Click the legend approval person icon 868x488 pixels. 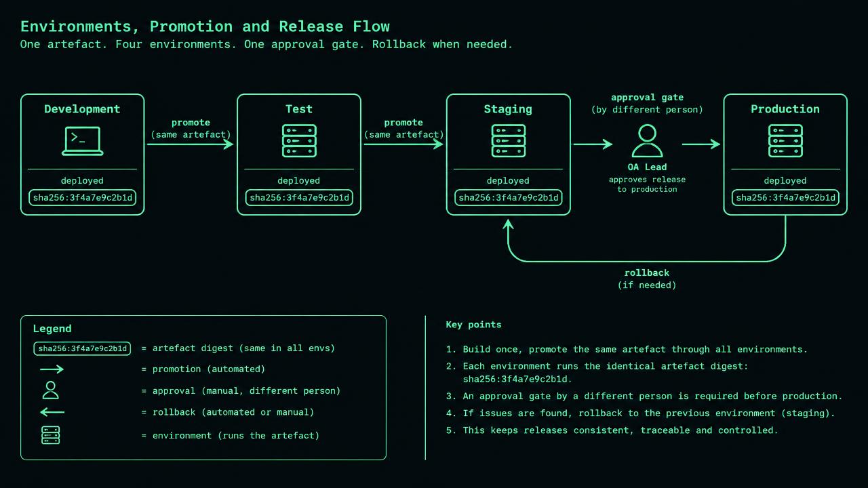[x=51, y=390]
